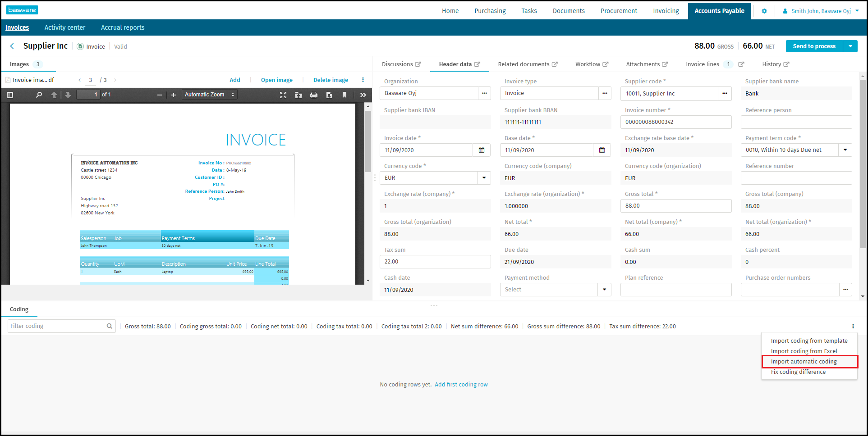The width and height of the screenshot is (868, 436).
Task: Show previous invoice image arrow
Action: 80,80
